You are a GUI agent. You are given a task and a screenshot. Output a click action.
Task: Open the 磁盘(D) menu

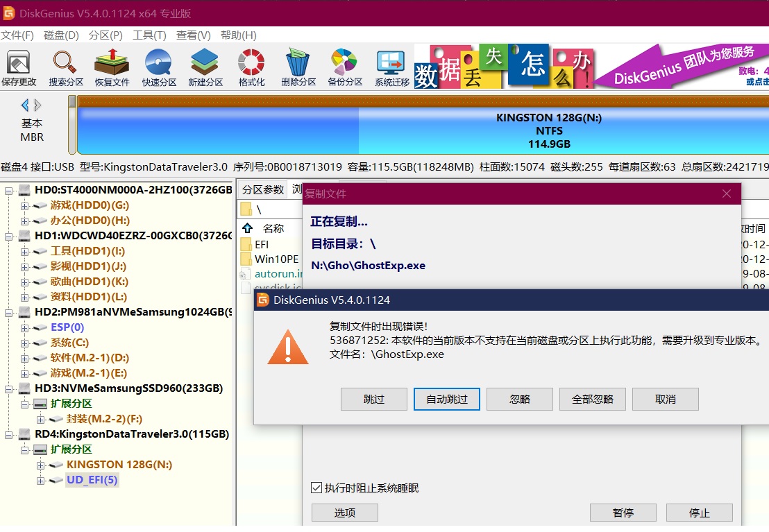[61, 35]
